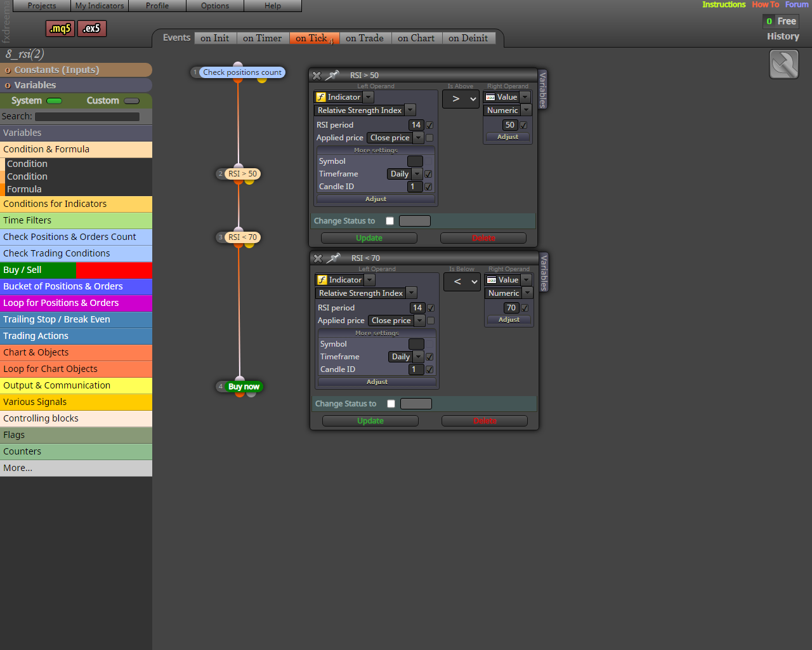Open Close price dropdown in RSI > 50 panel
Viewport: 812px width, 650px height.
pos(418,138)
